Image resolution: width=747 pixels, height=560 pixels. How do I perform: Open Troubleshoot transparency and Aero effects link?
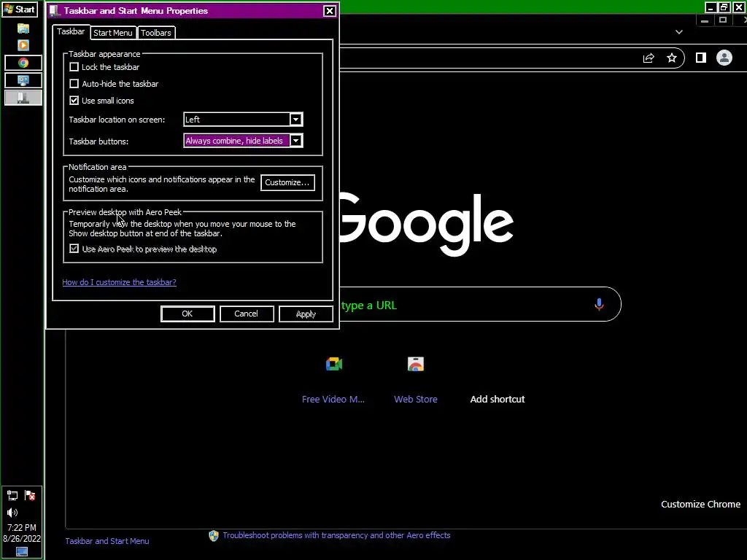(336, 535)
